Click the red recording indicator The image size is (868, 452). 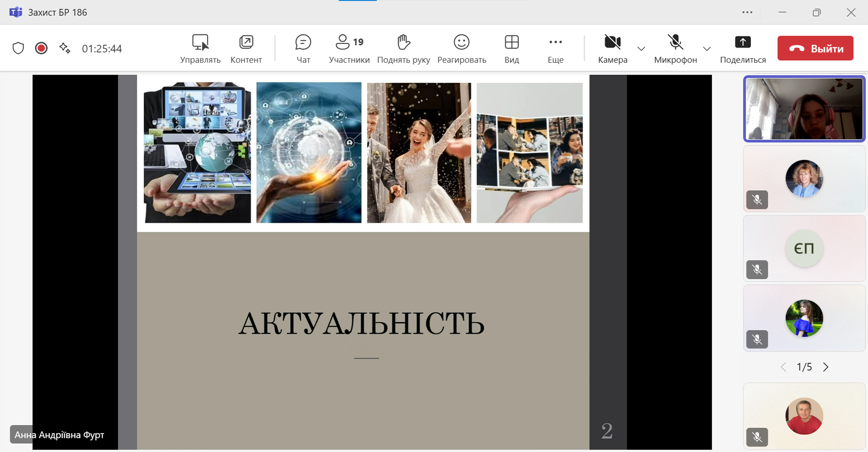(x=41, y=48)
